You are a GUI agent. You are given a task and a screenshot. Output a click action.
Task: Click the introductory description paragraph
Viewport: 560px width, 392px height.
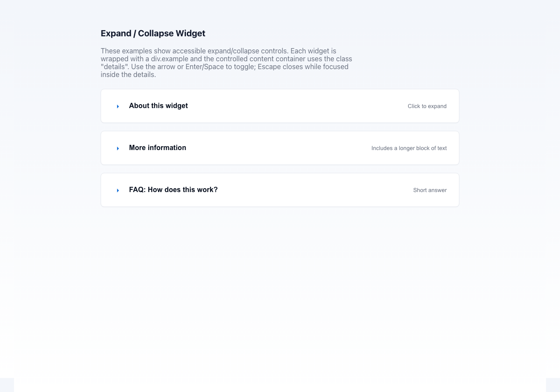click(x=226, y=63)
